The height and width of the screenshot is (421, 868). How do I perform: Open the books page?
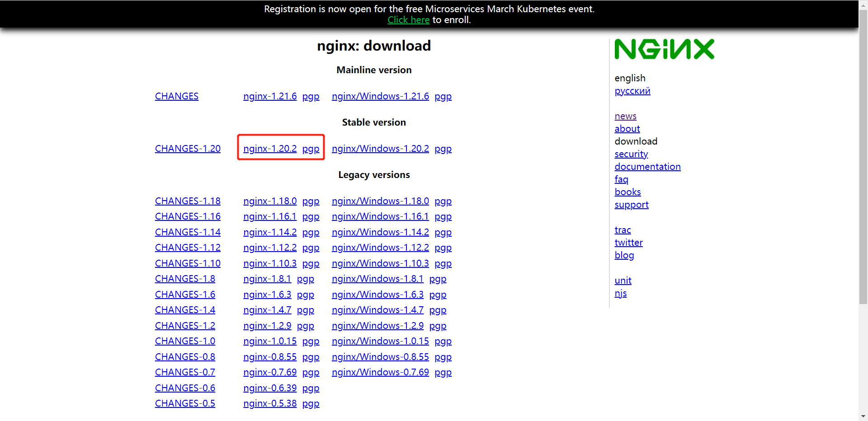627,192
